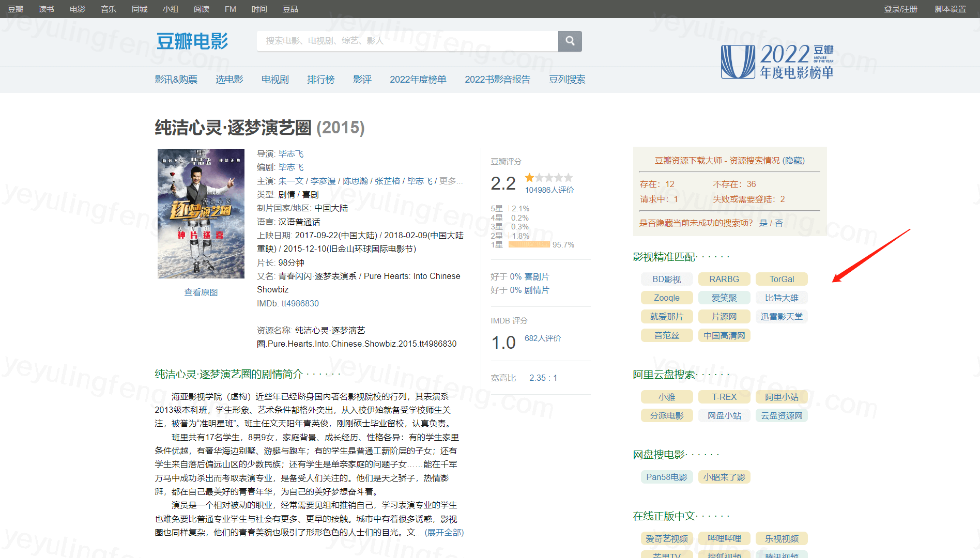The image size is (980, 558).
Task: Open 读书 in top navigation
Action: (47, 9)
